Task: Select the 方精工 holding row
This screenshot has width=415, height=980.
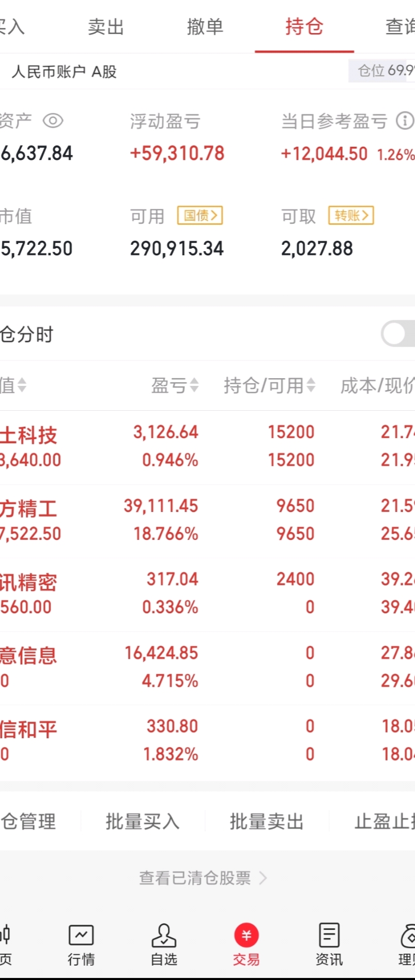Action: point(207,521)
